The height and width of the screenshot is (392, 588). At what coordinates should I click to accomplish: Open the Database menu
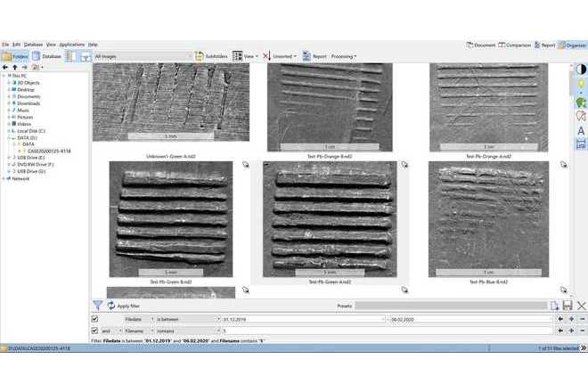(x=33, y=45)
